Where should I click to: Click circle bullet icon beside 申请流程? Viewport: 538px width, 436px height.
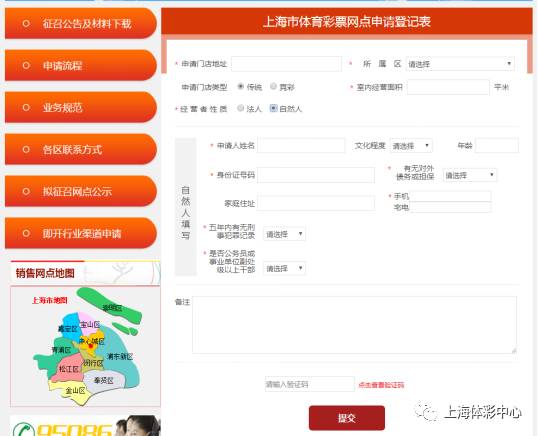pyautogui.click(x=26, y=65)
